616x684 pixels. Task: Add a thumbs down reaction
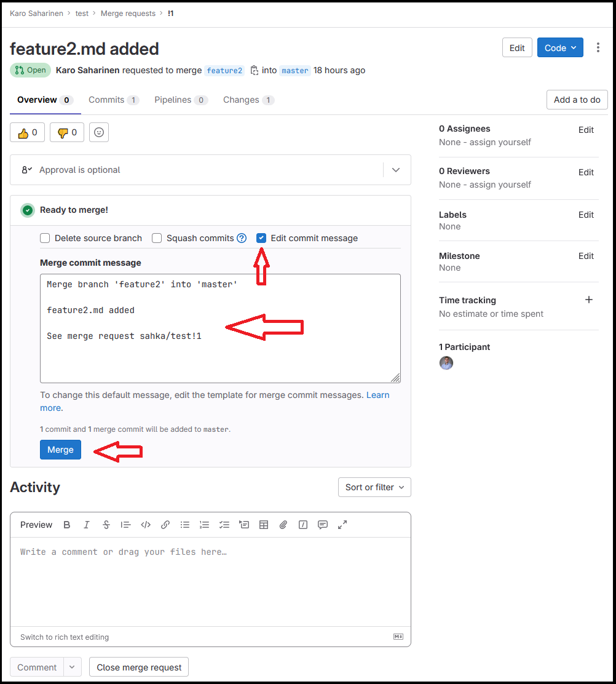(x=67, y=132)
